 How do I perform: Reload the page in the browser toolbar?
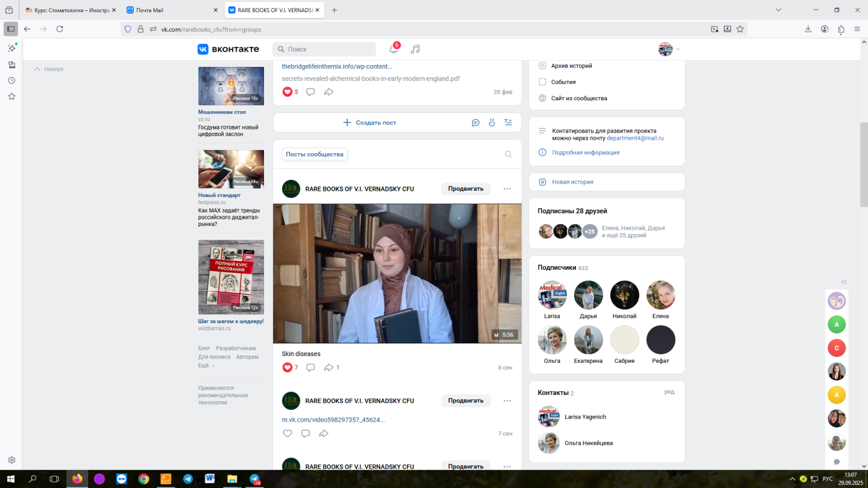click(60, 29)
